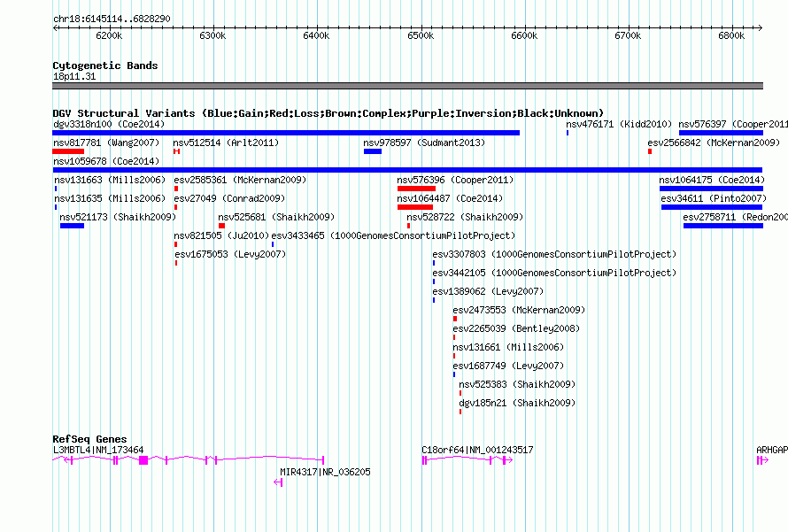Image resolution: width=788 pixels, height=532 pixels.
Task: Click the MIR4317 gene arrow glyph
Action: click(x=278, y=482)
